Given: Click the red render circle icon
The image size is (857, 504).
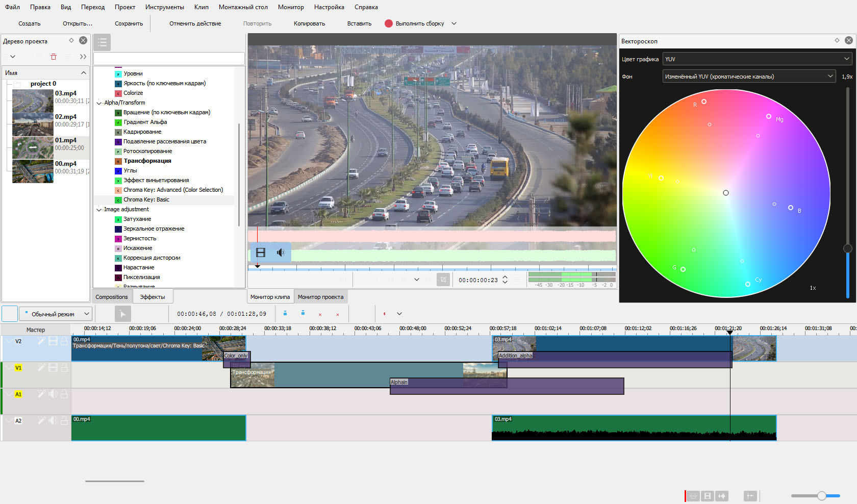Looking at the screenshot, I should [x=389, y=23].
